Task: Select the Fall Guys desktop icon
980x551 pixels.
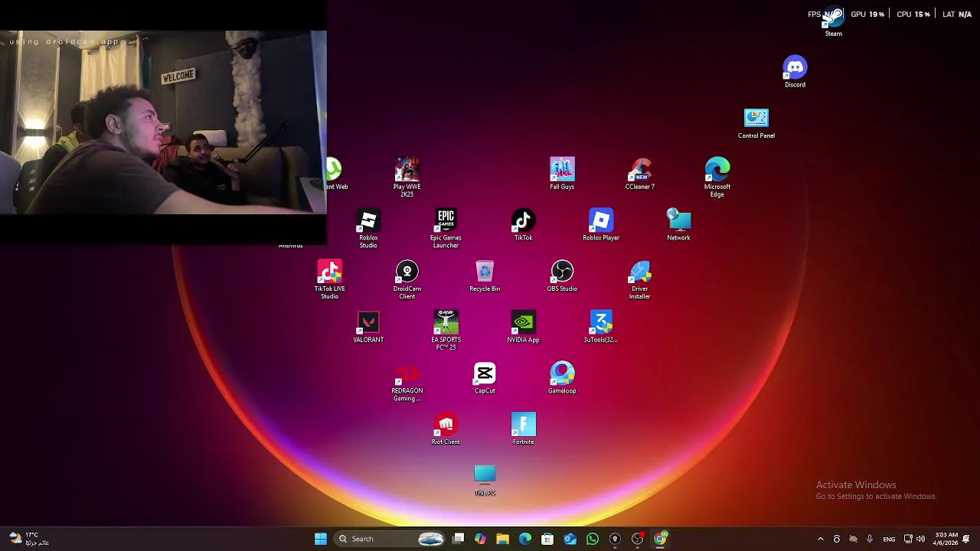Action: pos(562,174)
